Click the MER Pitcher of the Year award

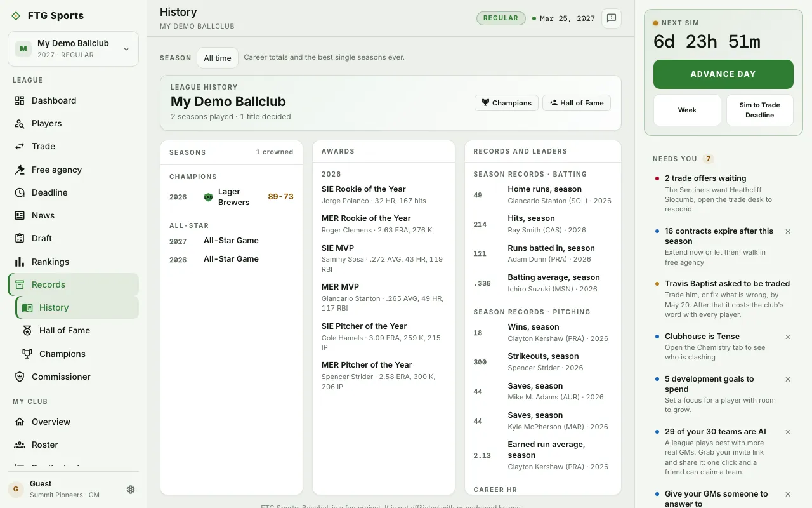point(384,375)
